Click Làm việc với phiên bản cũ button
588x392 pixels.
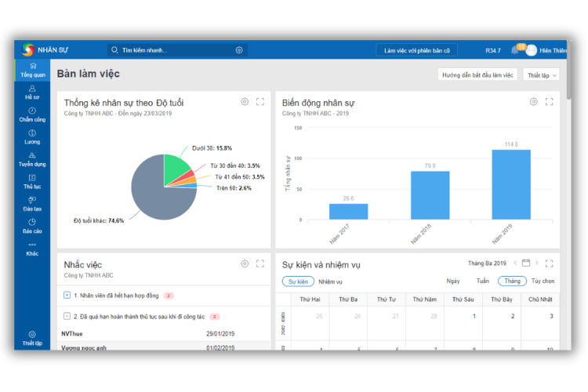click(x=416, y=50)
